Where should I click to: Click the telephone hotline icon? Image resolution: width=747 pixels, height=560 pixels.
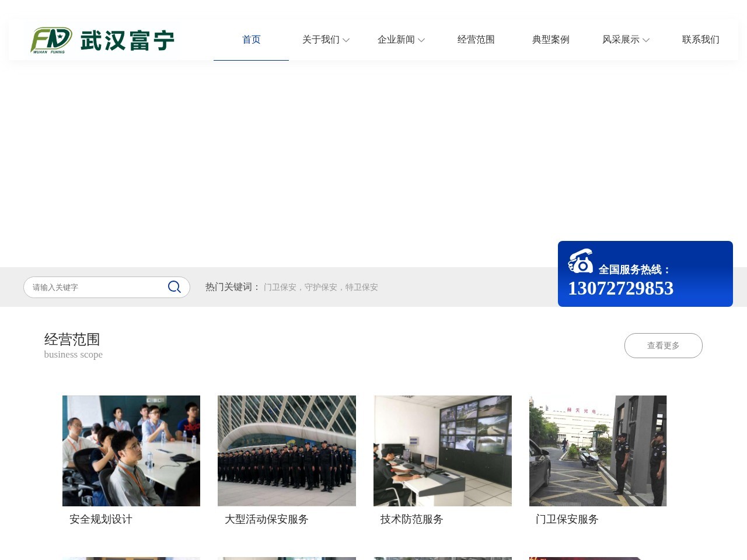[x=581, y=261]
